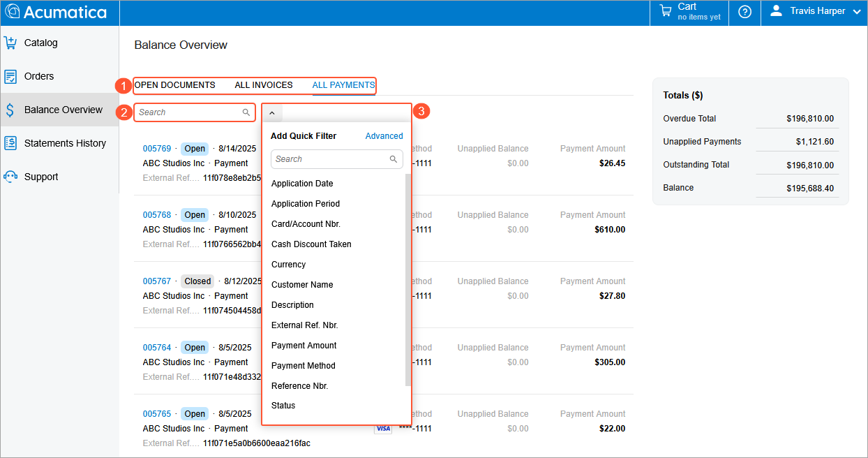Click the Catalog cart icon in sidebar
The width and height of the screenshot is (868, 458).
point(10,43)
